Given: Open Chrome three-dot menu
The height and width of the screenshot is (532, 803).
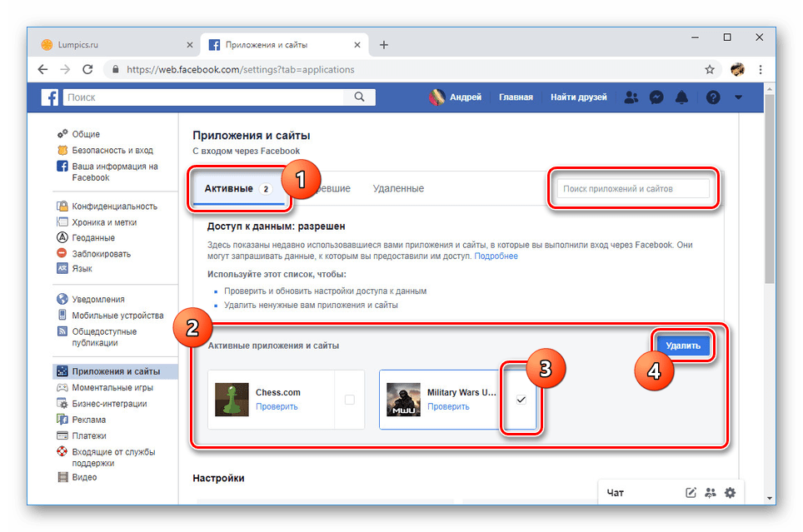Looking at the screenshot, I should point(761,70).
